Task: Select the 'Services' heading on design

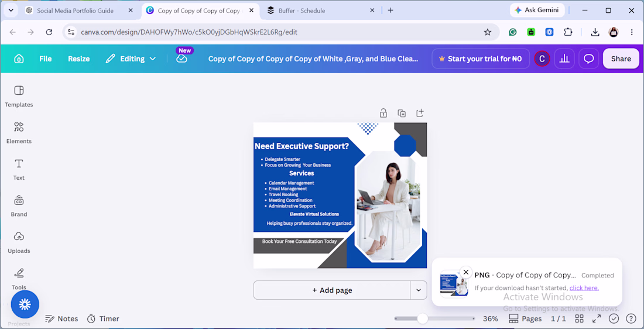Action: tap(302, 173)
